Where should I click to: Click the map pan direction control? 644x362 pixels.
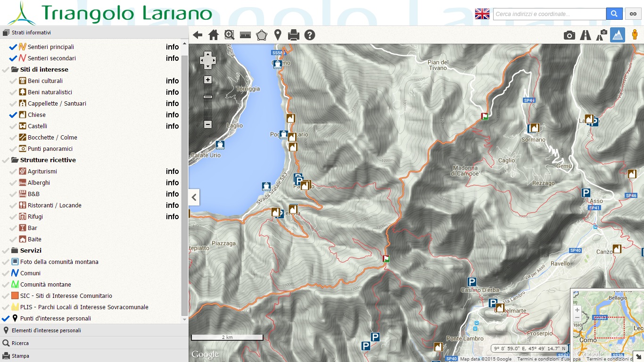pyautogui.click(x=208, y=60)
